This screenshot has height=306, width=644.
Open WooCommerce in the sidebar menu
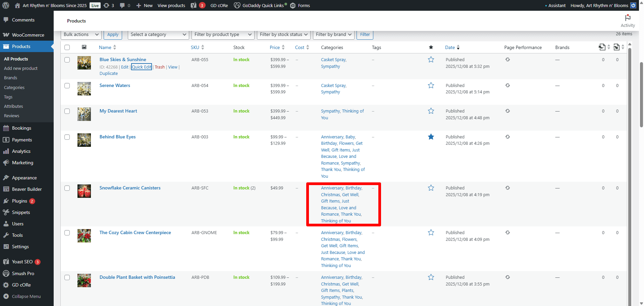coord(28,35)
